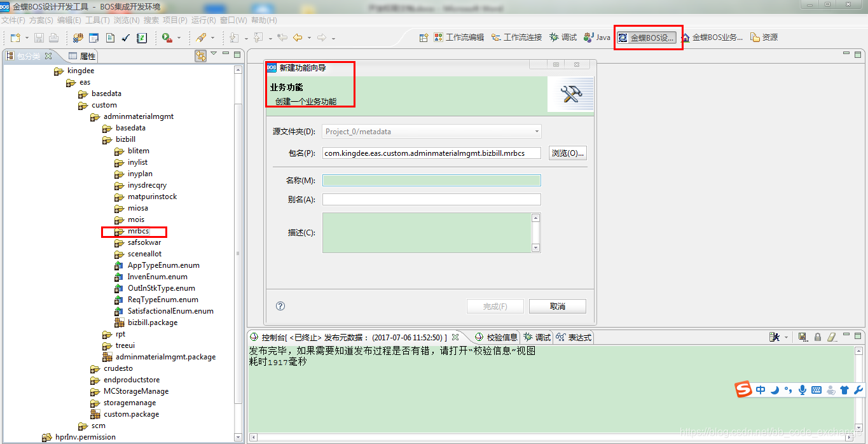Click the Clear Console eraser icon
The width and height of the screenshot is (868, 444).
point(832,337)
